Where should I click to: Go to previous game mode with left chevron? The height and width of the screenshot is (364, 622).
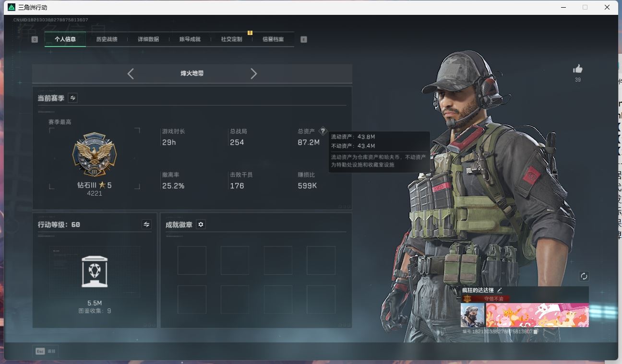tap(131, 73)
